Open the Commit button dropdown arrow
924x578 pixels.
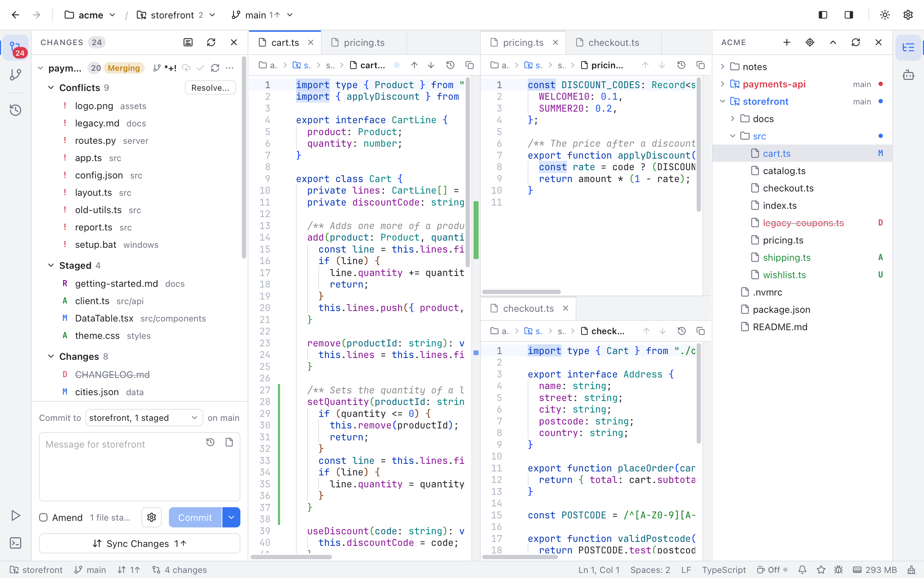click(x=231, y=517)
